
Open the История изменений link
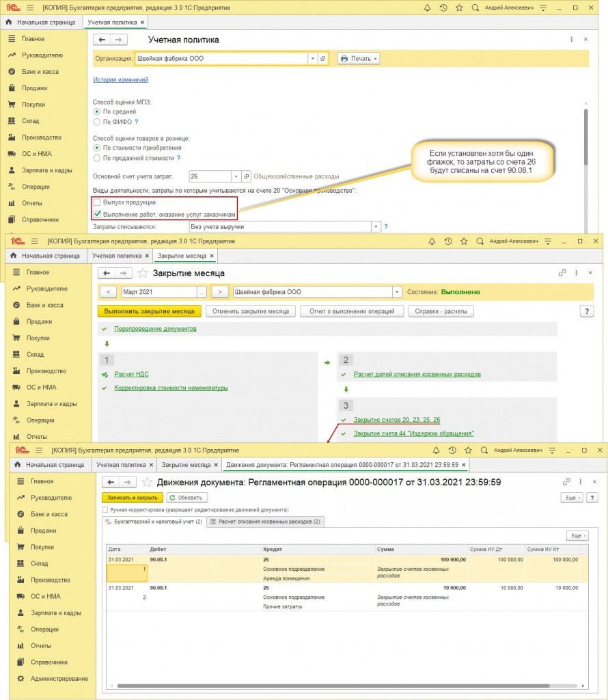120,80
